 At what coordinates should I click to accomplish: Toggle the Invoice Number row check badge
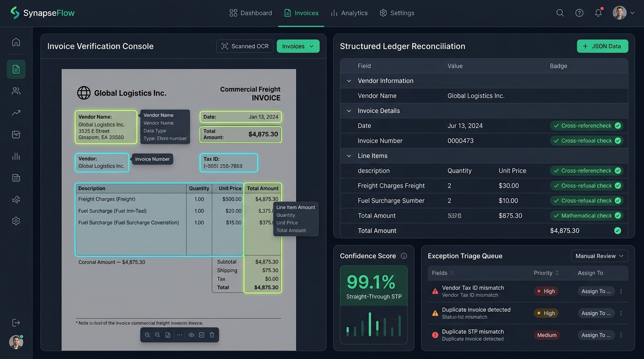pos(586,141)
